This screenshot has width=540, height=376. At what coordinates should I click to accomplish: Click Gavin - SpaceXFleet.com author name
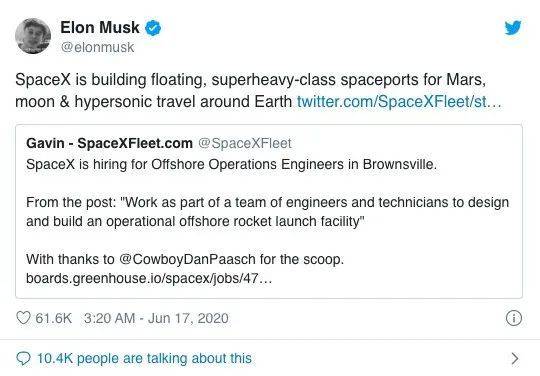pyautogui.click(x=109, y=143)
